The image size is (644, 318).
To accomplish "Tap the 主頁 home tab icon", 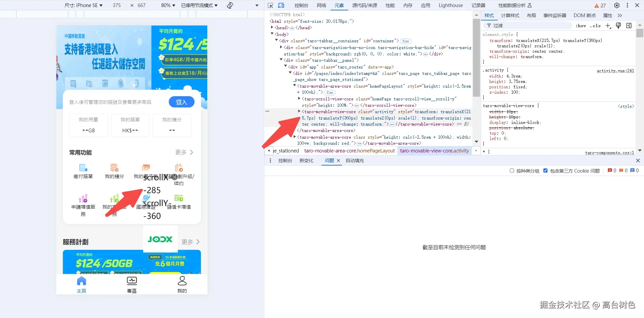I will tap(82, 281).
